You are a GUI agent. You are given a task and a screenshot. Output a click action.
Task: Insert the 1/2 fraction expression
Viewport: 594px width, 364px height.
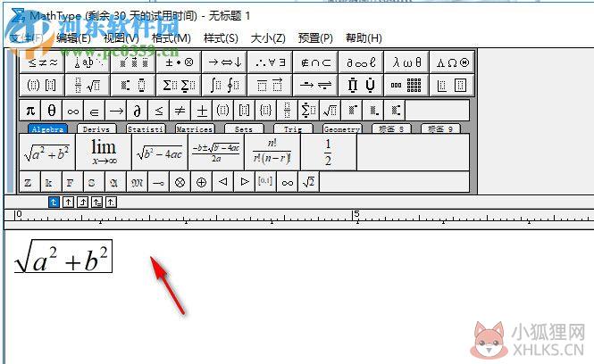(x=329, y=152)
